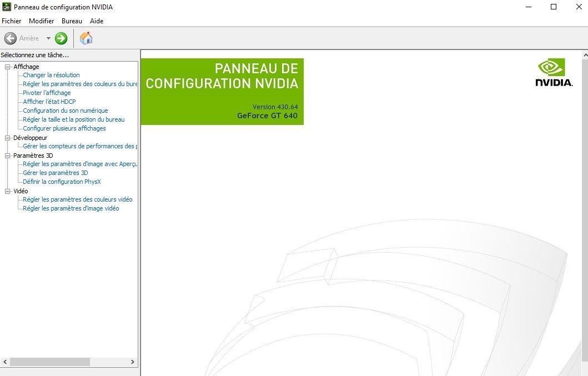Open Afficher l'état HDCP
Image resolution: width=588 pixels, height=376 pixels.
[x=49, y=102]
